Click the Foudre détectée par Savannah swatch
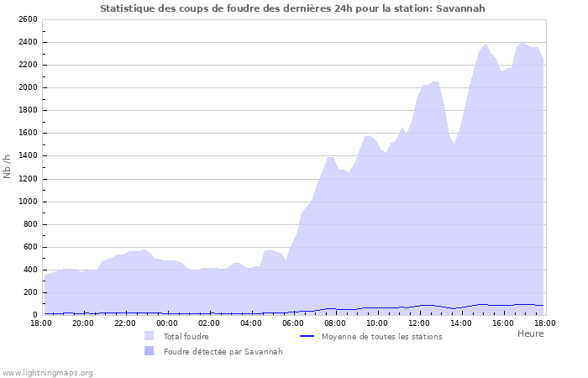This screenshot has width=588, height=378. [x=149, y=351]
